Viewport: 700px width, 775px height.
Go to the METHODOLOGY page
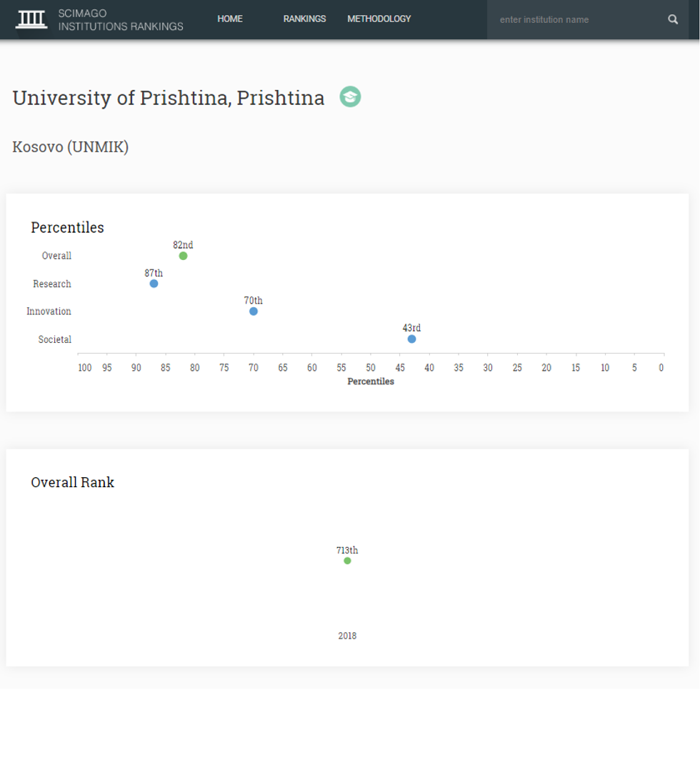[x=379, y=19]
